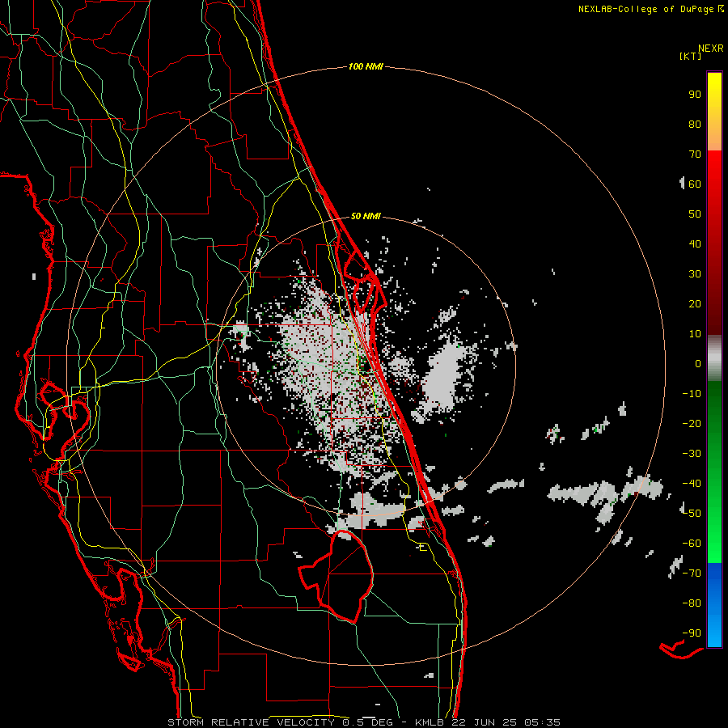Click the 100 NMI range ring label
Screen dimensions: 728x728
(366, 66)
